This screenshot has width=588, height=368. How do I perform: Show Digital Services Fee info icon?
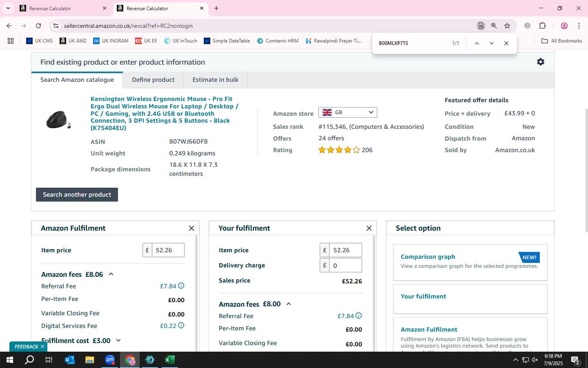pyautogui.click(x=181, y=325)
